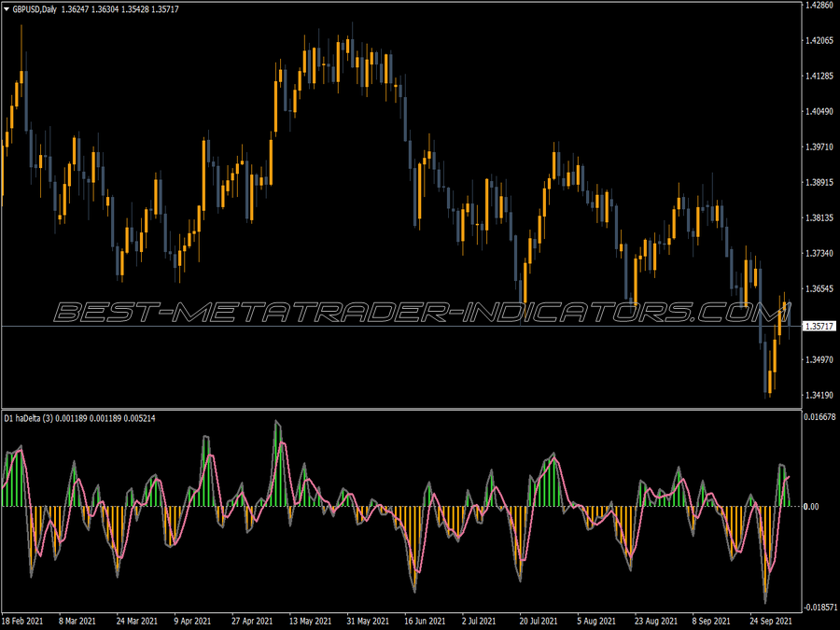Click the indicator scale value -0.018571
The width and height of the screenshot is (840, 630).
(x=820, y=608)
